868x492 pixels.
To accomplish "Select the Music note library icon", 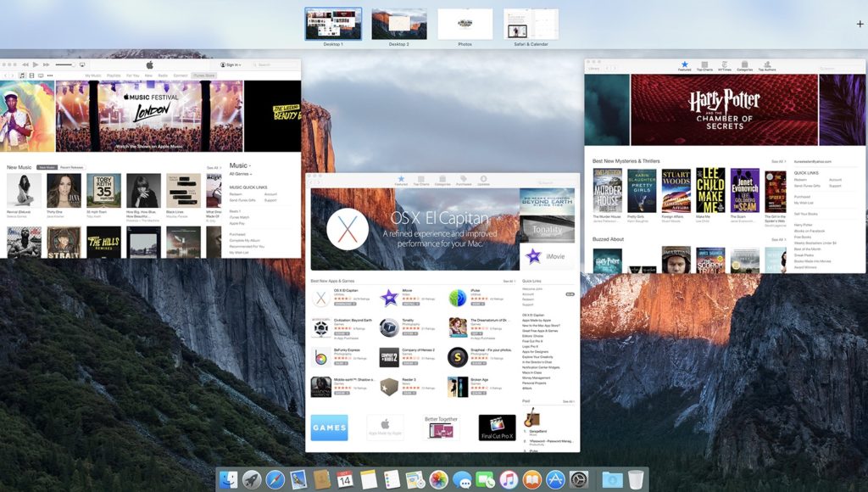I will tap(22, 75).
